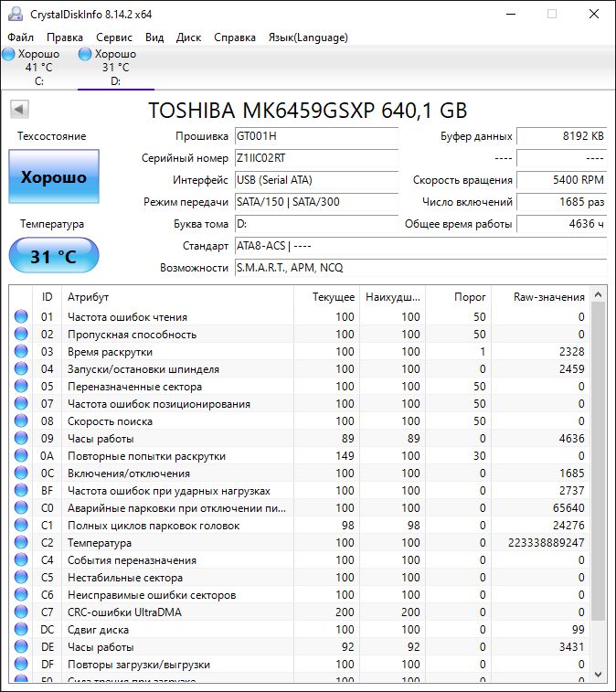Click the blue Хорошо health status button
This screenshot has width=616, height=692.
54,176
